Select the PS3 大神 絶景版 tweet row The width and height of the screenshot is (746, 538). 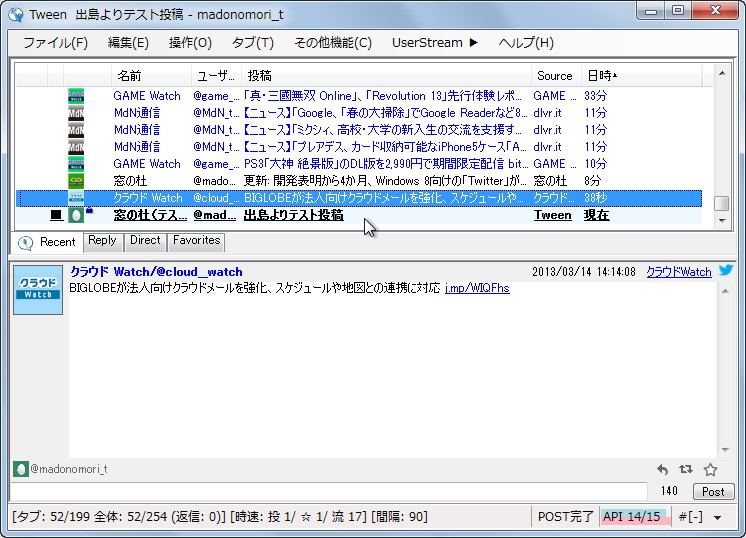(359, 164)
